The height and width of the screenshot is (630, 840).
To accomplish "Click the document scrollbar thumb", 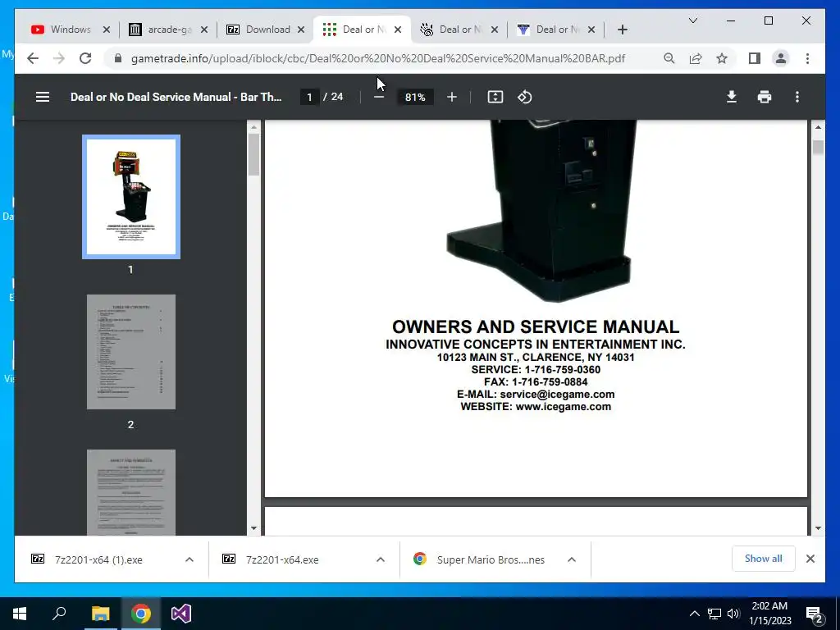I will pyautogui.click(x=818, y=148).
